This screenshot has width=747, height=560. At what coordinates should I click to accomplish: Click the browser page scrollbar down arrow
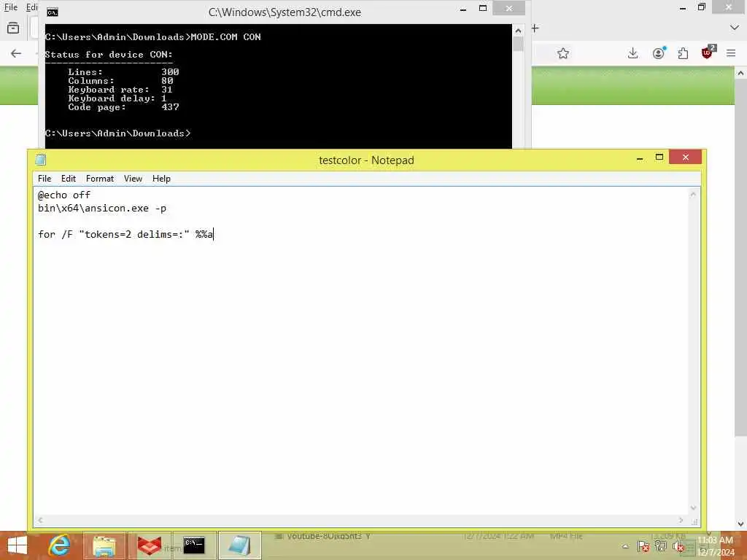click(740, 524)
